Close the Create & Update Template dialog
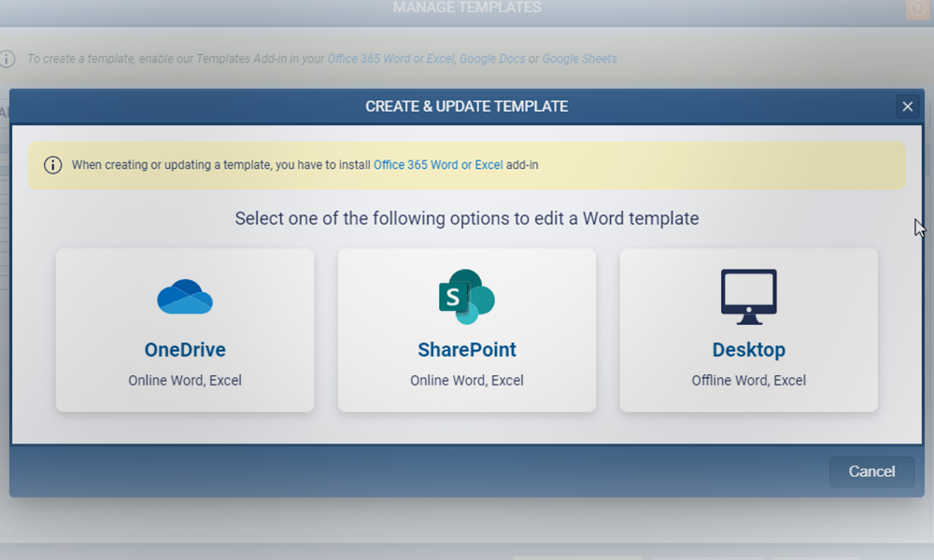934x560 pixels. click(x=907, y=106)
